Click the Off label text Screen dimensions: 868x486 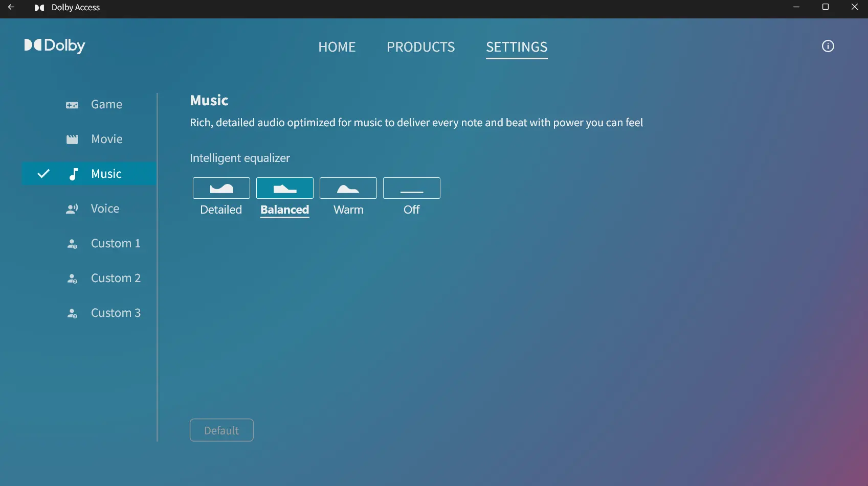(x=411, y=210)
